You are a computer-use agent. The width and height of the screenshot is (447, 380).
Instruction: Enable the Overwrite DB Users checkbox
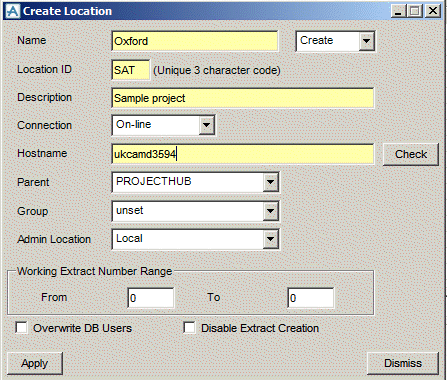(22, 328)
